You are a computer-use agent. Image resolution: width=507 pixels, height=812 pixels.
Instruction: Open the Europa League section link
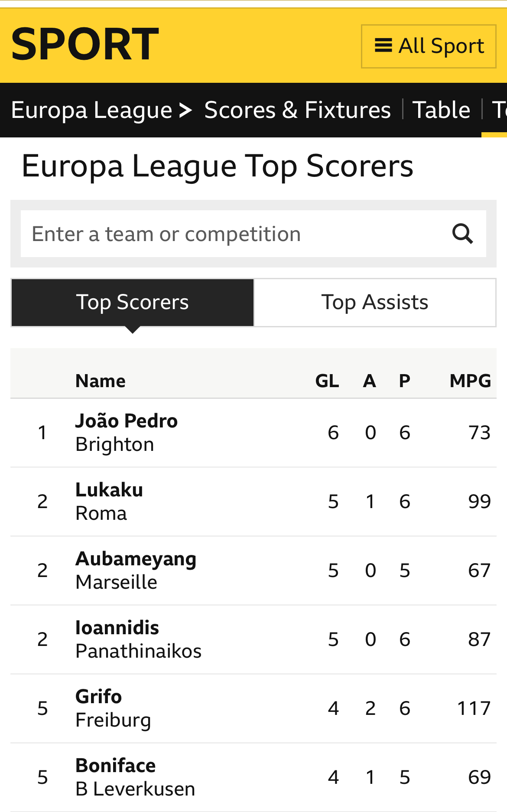click(92, 110)
